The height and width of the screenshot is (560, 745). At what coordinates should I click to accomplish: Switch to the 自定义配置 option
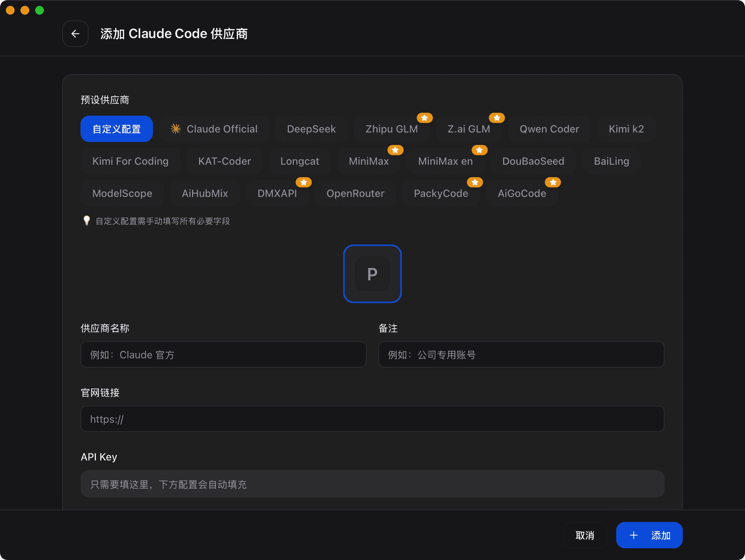[116, 128]
